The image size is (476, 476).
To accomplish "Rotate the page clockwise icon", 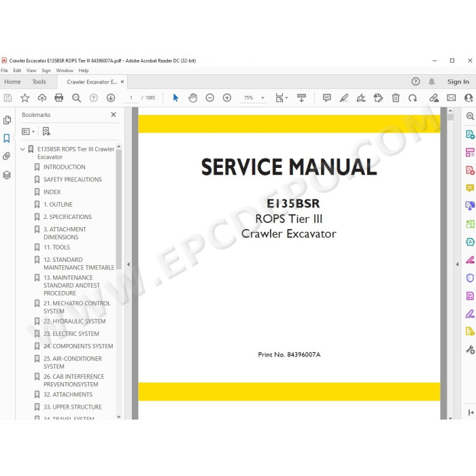I will [x=413, y=98].
